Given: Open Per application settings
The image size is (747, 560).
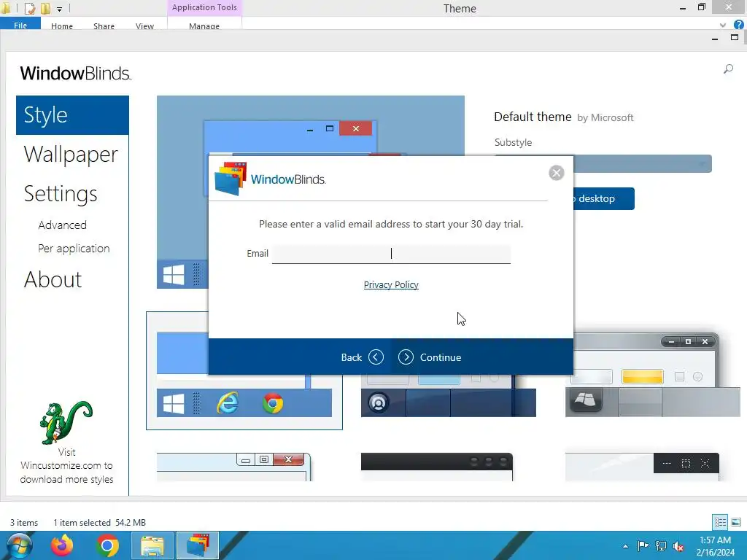Looking at the screenshot, I should [x=74, y=249].
